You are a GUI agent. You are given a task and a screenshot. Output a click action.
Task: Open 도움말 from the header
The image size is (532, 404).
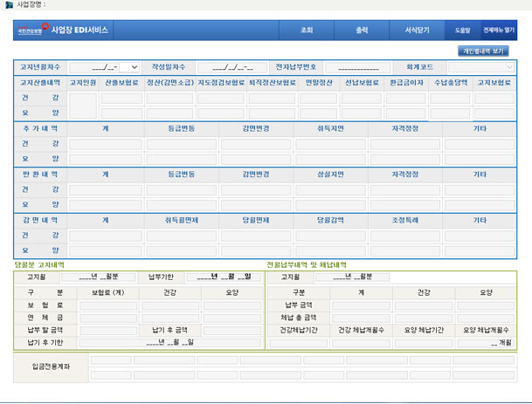pos(462,31)
